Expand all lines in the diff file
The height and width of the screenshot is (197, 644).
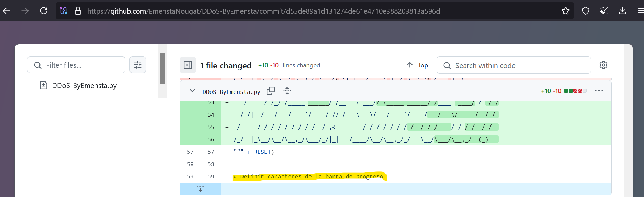(287, 91)
